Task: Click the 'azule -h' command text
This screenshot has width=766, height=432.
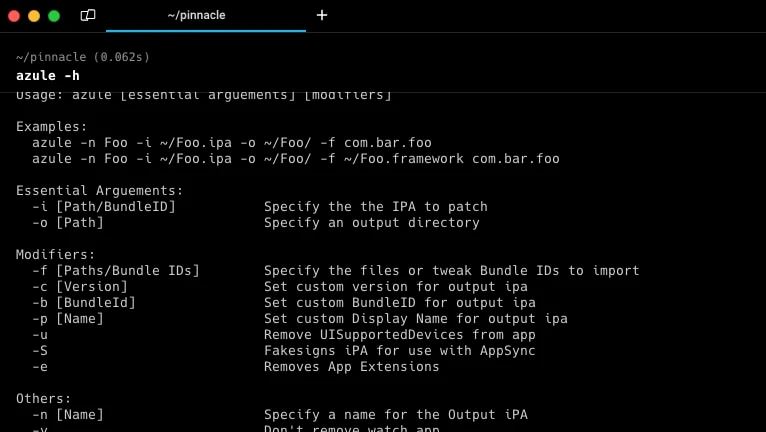Action: [x=47, y=76]
